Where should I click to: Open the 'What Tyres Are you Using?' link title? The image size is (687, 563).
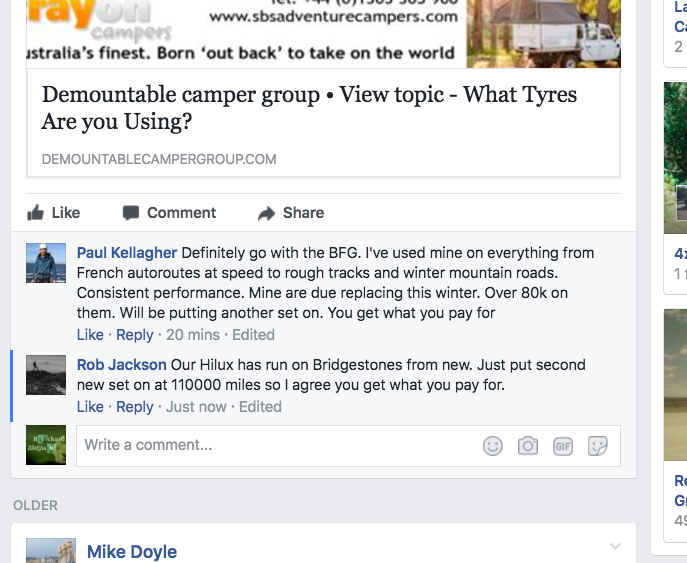(x=309, y=108)
